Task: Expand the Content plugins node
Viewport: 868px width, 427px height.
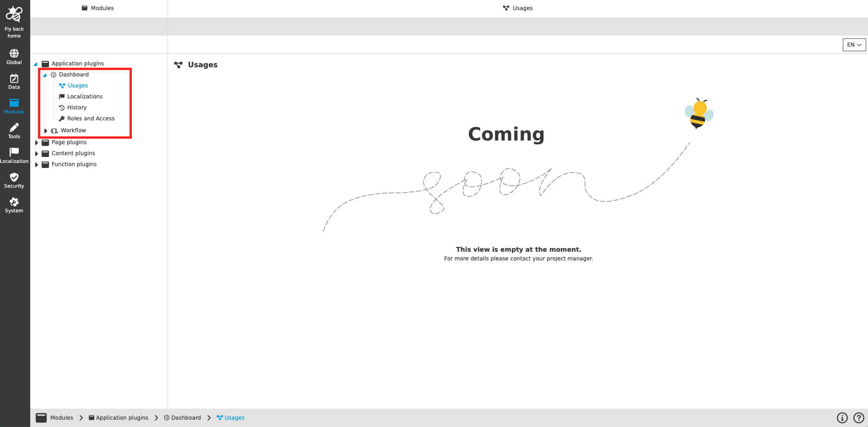Action: coord(37,153)
